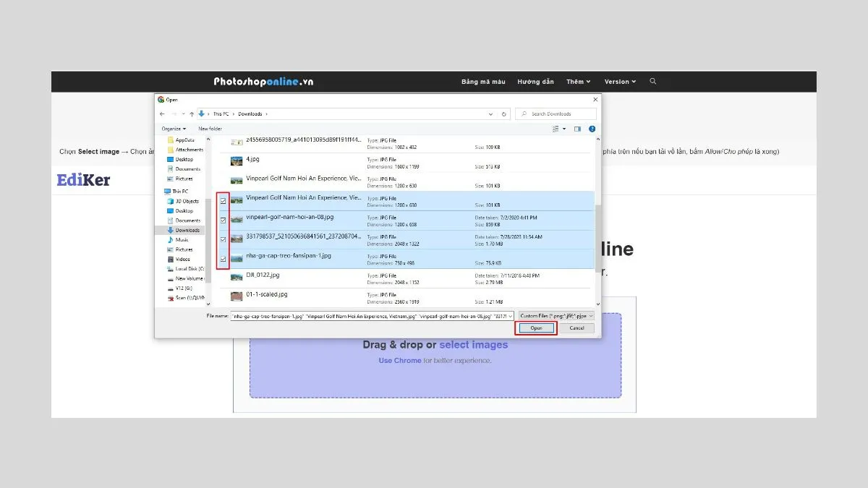Expand the address bar history dropdown
The height and width of the screenshot is (488, 868).
[490, 114]
